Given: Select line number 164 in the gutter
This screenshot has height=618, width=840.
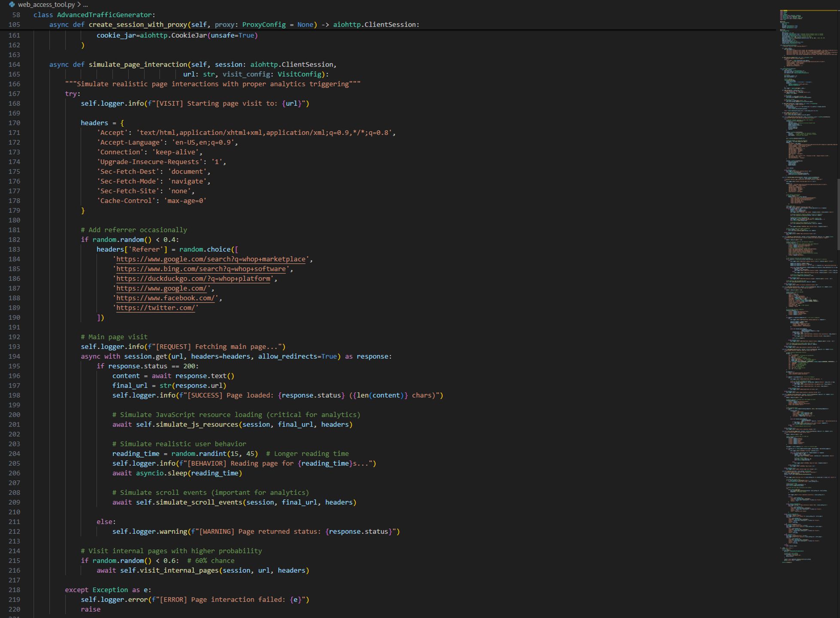Looking at the screenshot, I should tap(14, 65).
